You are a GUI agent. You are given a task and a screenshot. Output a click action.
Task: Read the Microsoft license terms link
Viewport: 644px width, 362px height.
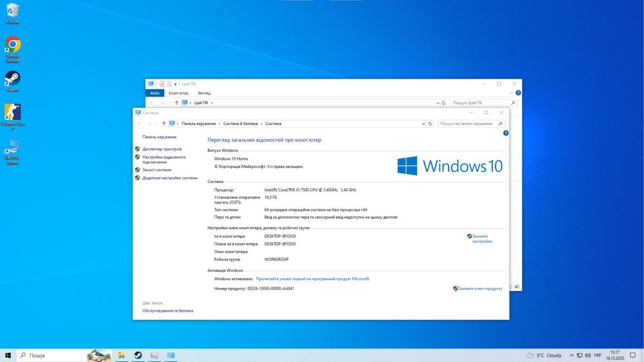coord(312,279)
